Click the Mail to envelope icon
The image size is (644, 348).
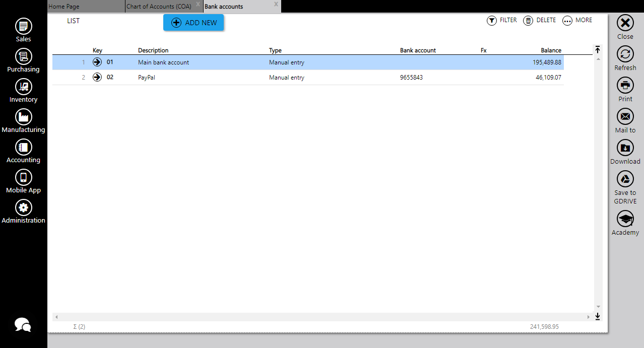tap(625, 117)
